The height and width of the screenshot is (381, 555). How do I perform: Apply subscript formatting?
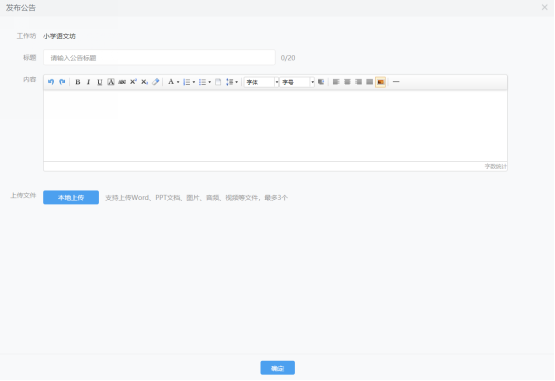pos(144,82)
